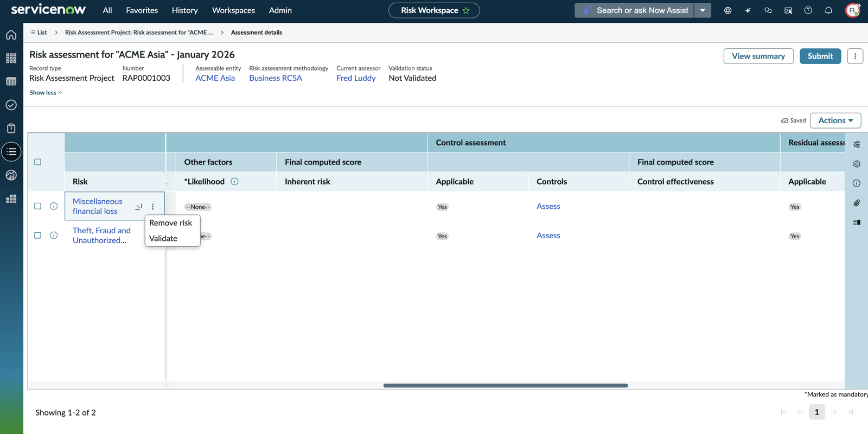The width and height of the screenshot is (868, 434).
Task: Open Theft, Fraud and Unauthorized risk link
Action: point(101,235)
